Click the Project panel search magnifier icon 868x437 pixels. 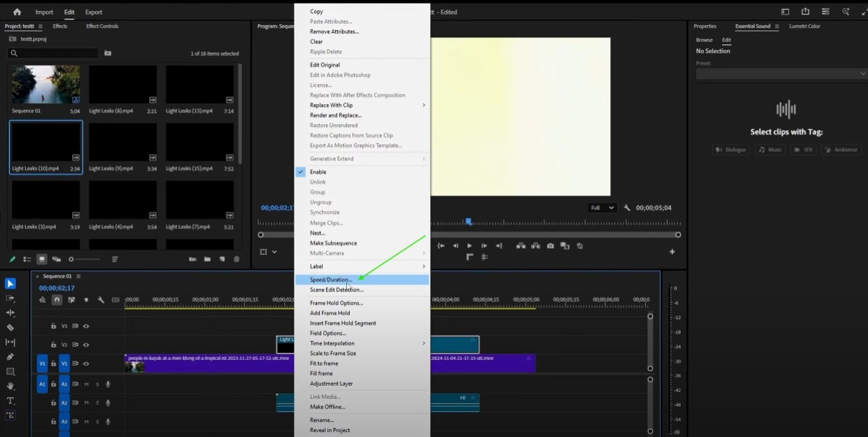coord(14,53)
